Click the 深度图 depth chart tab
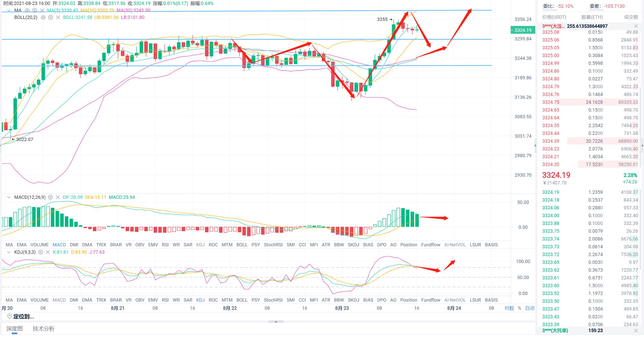This screenshot has width=644, height=337. pyautogui.click(x=15, y=329)
